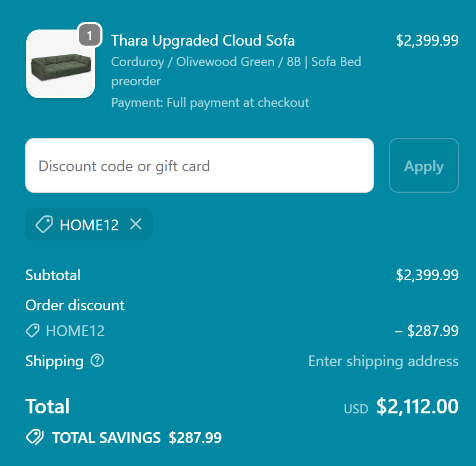Click the Thara Upgraded Cloud Sofa title

tap(203, 40)
